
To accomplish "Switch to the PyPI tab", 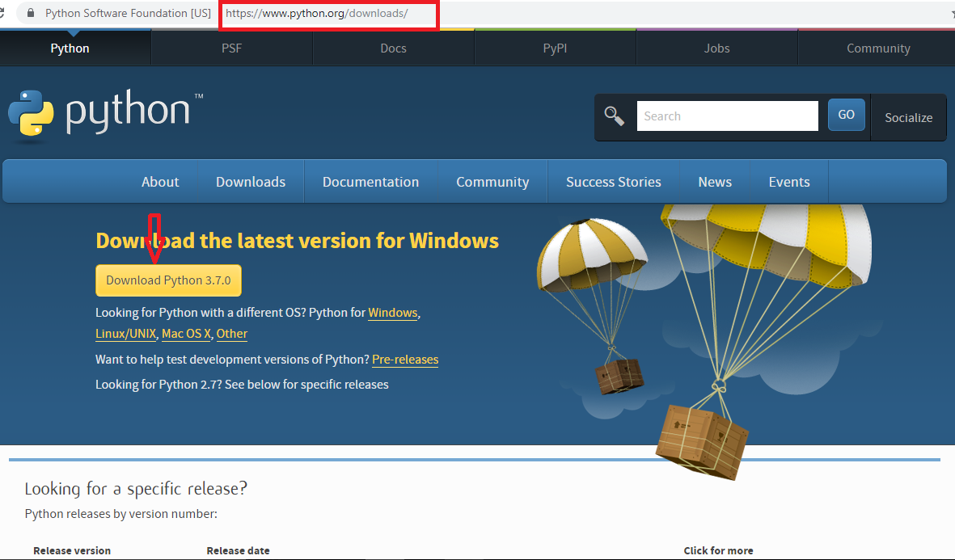I will pos(555,48).
